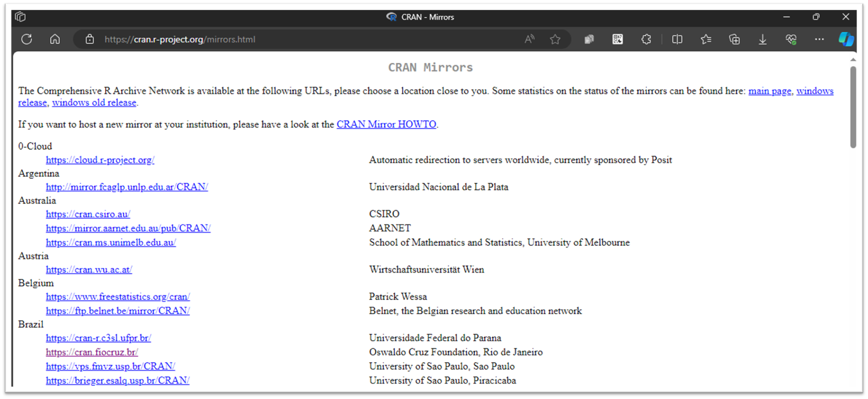This screenshot has height=399, width=868.
Task: Click the QR code extension icon
Action: tap(617, 39)
